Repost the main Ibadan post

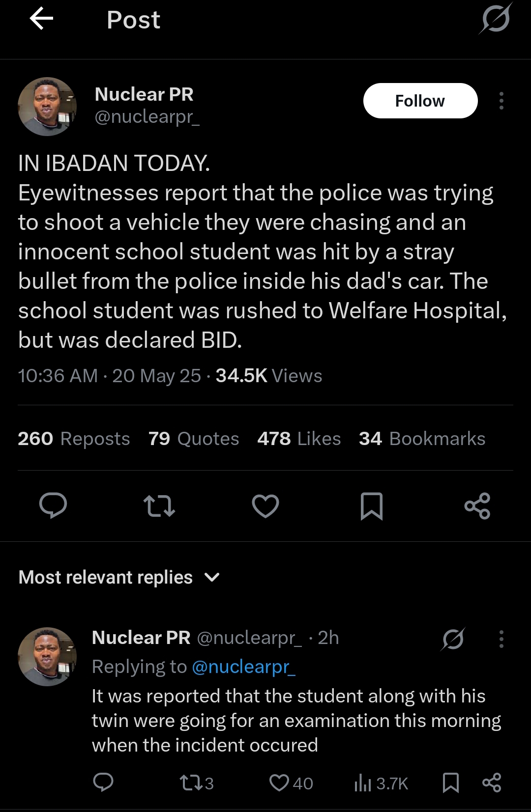click(159, 506)
